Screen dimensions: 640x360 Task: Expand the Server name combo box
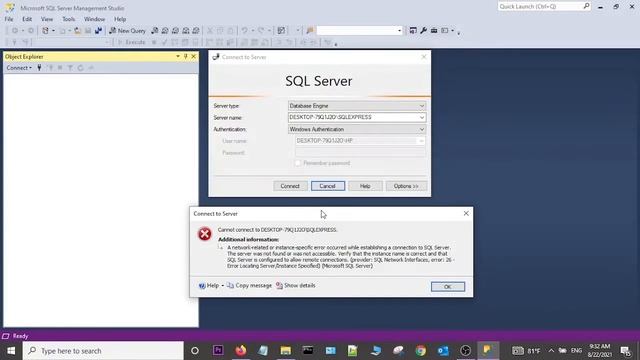[422, 118]
